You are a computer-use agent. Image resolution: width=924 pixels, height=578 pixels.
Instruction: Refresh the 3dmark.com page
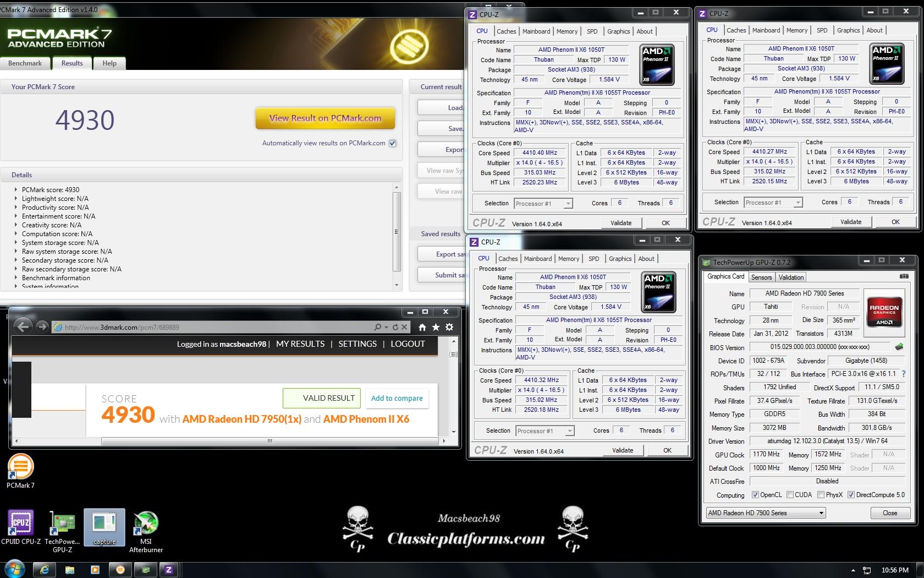click(395, 327)
